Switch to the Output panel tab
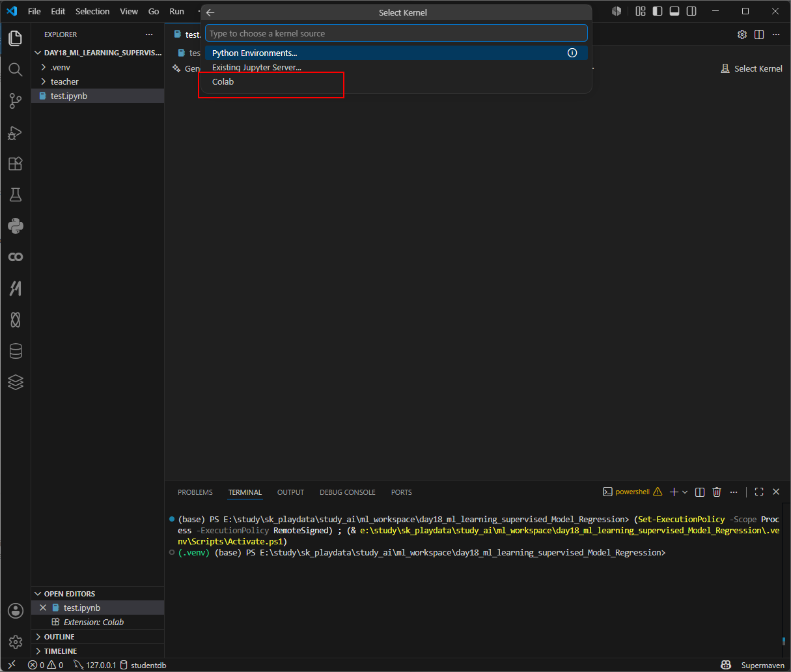The width and height of the screenshot is (791, 672). (290, 492)
